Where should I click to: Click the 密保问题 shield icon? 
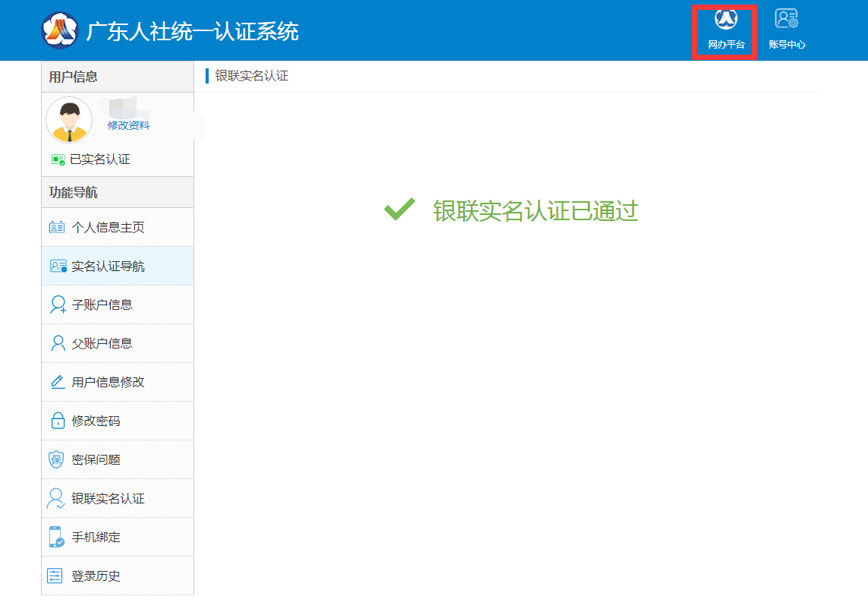pyautogui.click(x=57, y=459)
